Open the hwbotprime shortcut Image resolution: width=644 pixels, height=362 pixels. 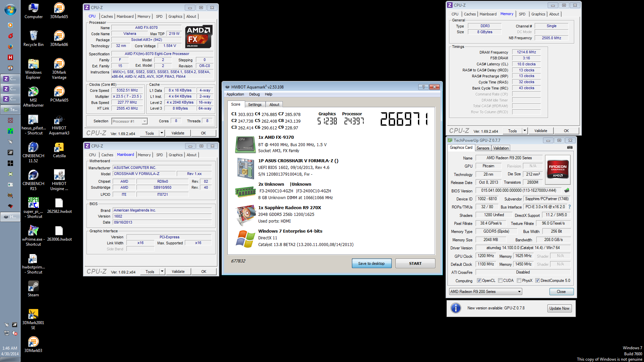point(33,263)
